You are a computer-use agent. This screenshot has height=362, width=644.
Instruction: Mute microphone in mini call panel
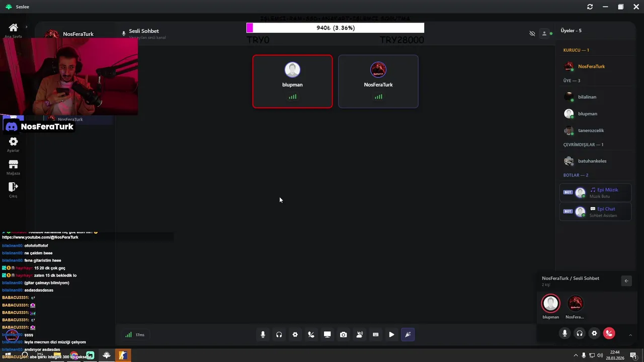[x=565, y=333]
